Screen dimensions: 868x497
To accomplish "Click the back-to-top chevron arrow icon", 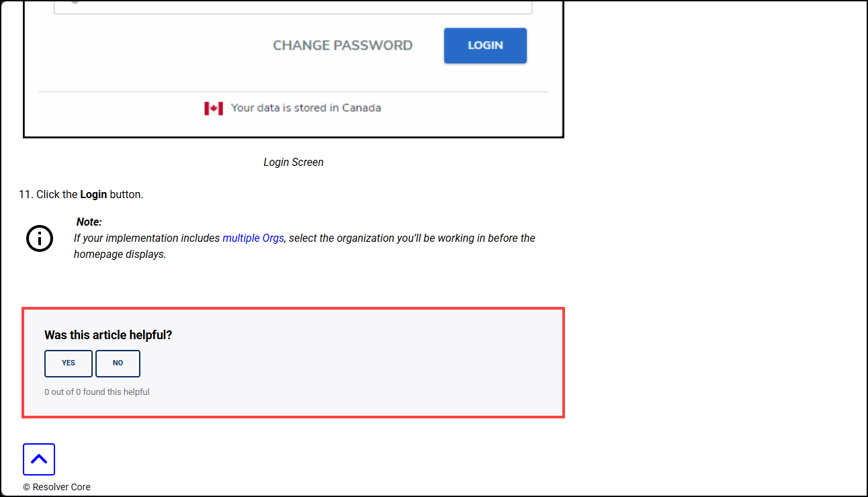I will (x=39, y=459).
